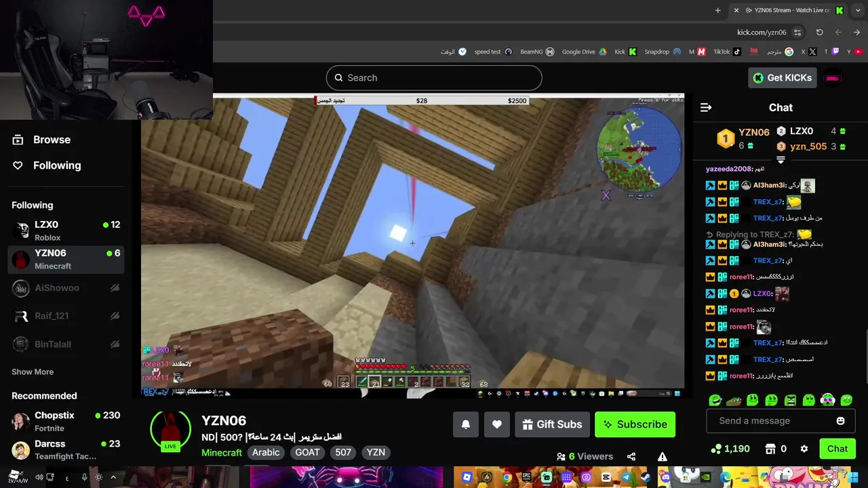This screenshot has height=488, width=868.
Task: Subscribe to YZN06 channel
Action: tap(635, 424)
